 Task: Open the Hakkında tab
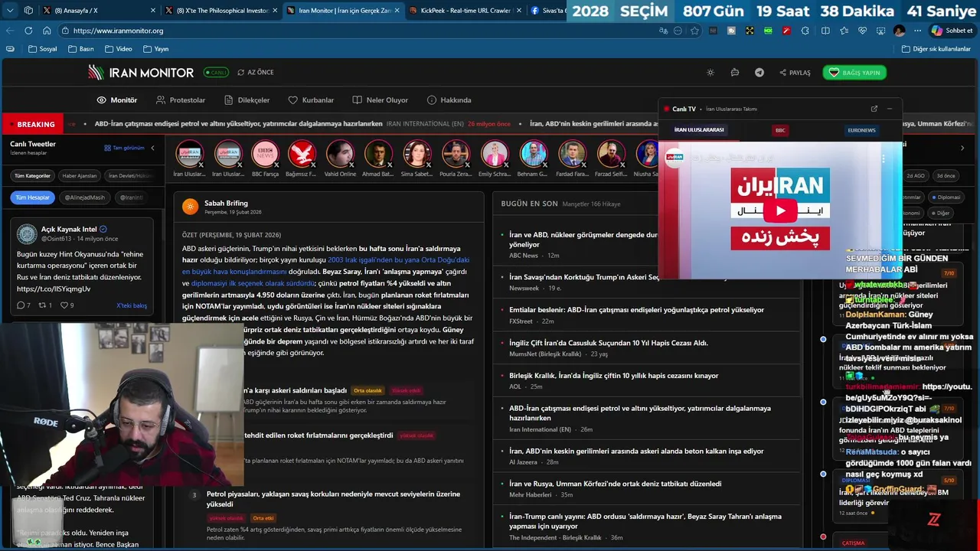point(449,100)
